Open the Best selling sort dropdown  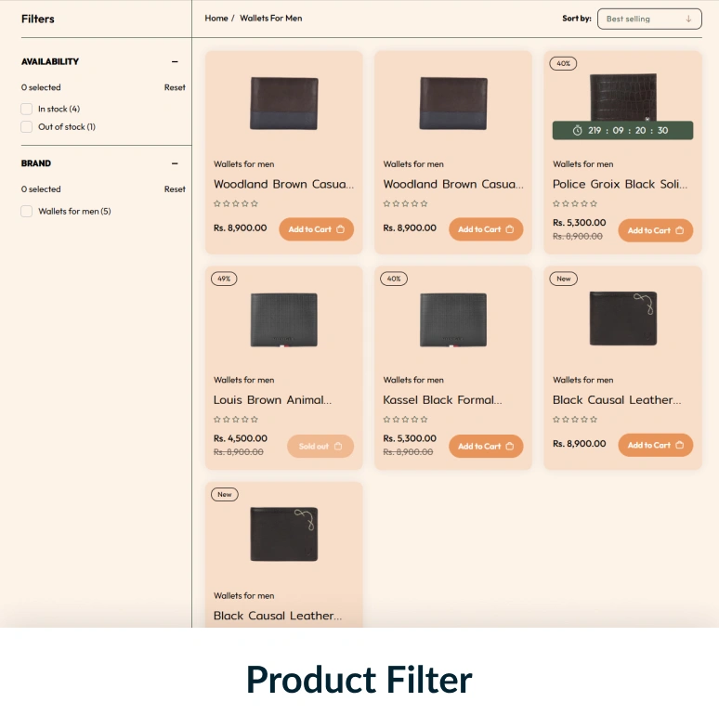pos(649,19)
